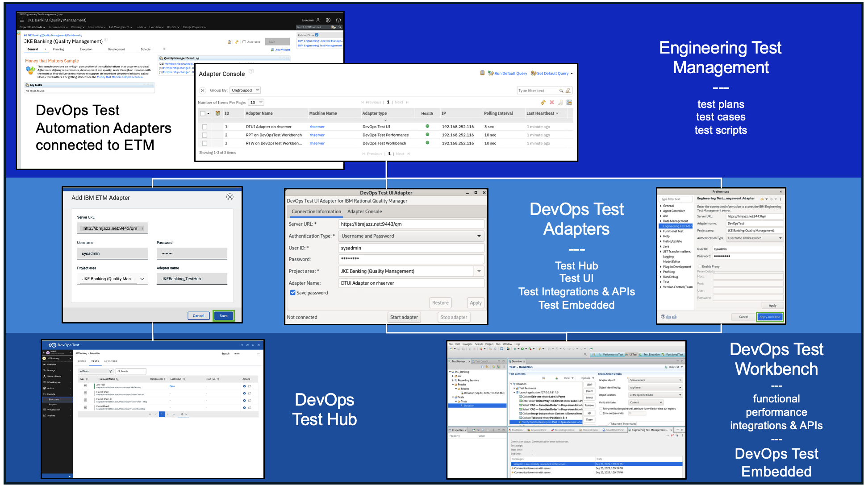Open the Group By Ungrouped dropdown
The height and width of the screenshot is (489, 868).
245,91
